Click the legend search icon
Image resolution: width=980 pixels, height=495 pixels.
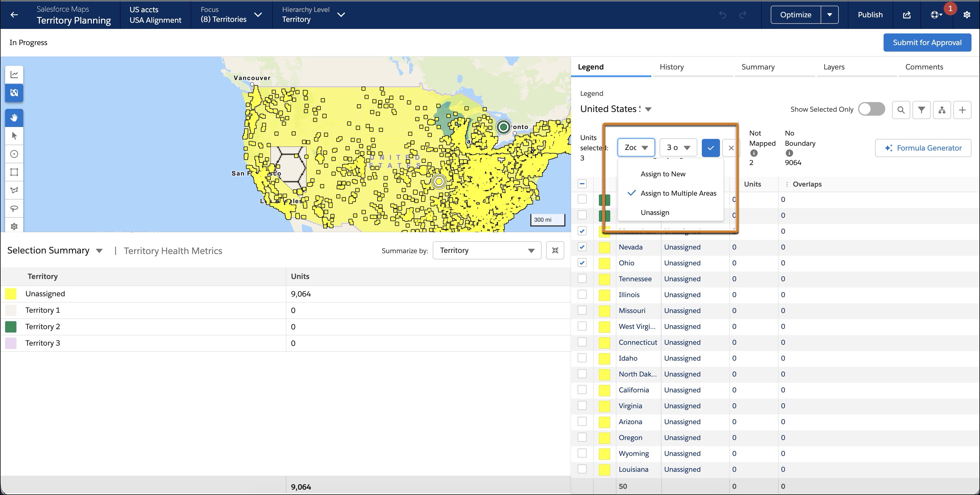pos(901,110)
